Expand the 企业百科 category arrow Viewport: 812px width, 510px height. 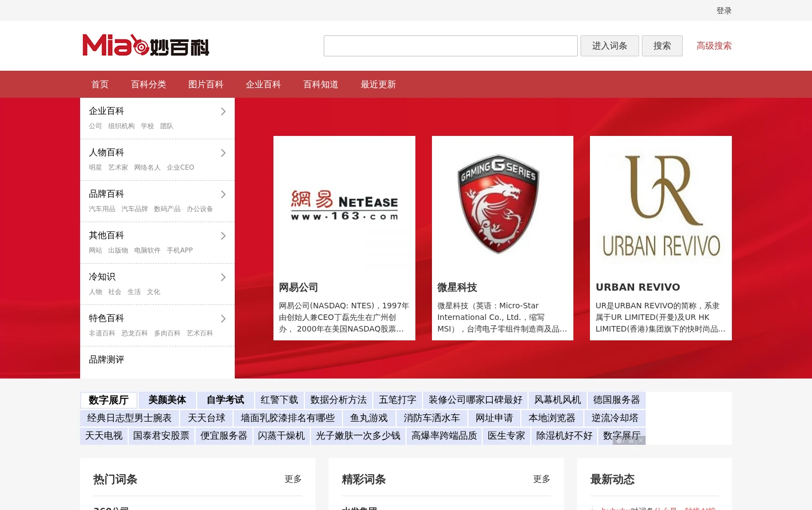click(x=223, y=112)
